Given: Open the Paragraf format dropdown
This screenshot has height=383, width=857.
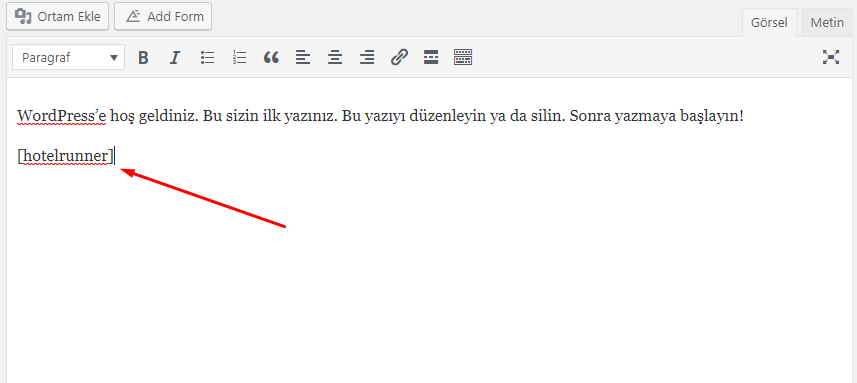Looking at the screenshot, I should pos(68,57).
